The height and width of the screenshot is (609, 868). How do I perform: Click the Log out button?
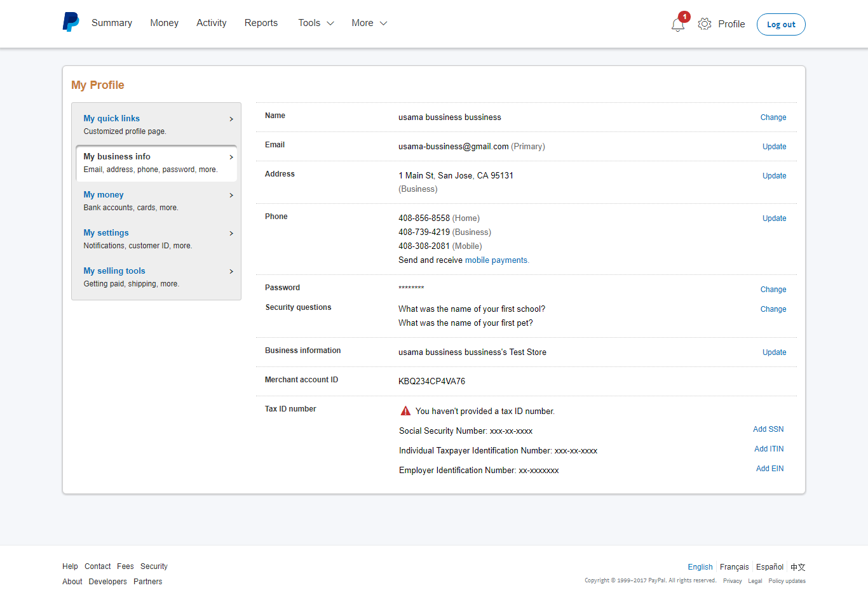pos(780,23)
